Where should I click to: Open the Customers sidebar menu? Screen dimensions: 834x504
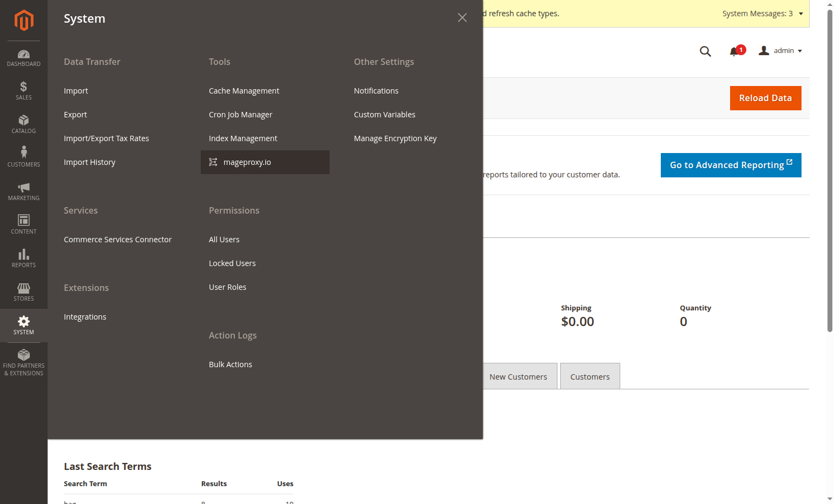tap(24, 158)
